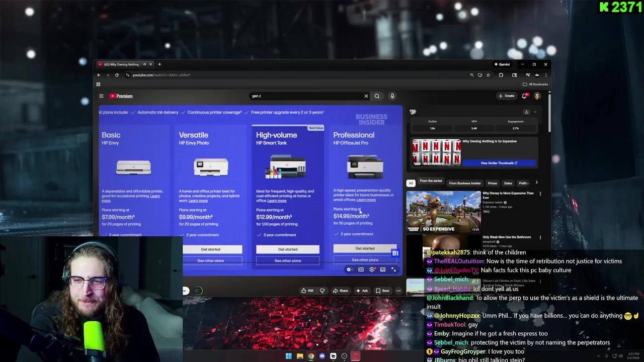Open the Windows Start menu

point(288,356)
